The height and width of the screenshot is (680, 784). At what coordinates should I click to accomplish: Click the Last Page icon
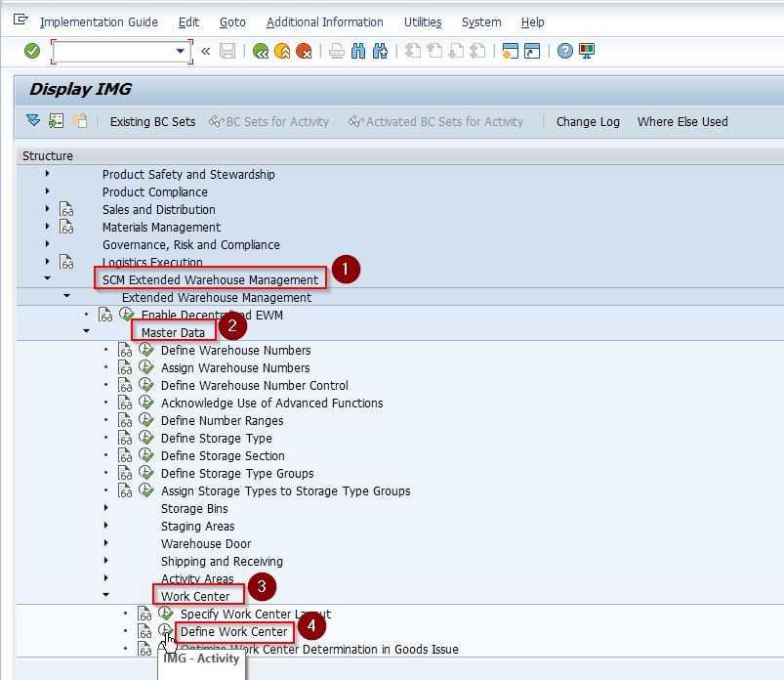(x=478, y=51)
